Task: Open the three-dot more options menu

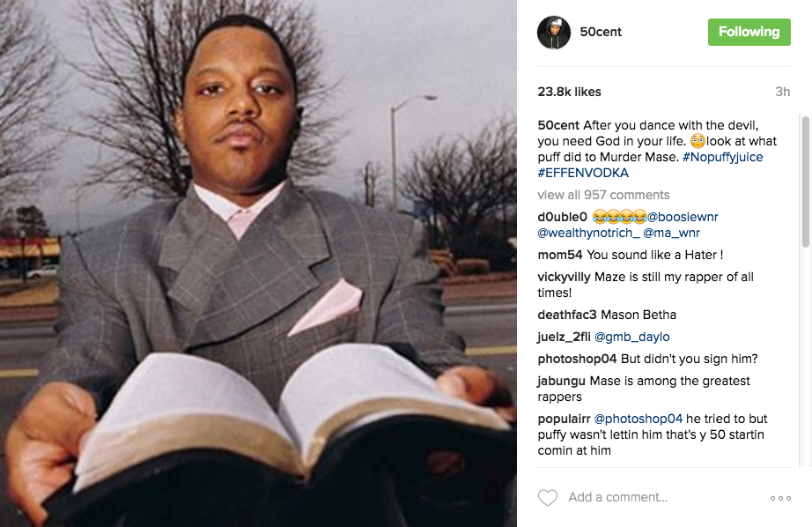Action: pyautogui.click(x=780, y=498)
